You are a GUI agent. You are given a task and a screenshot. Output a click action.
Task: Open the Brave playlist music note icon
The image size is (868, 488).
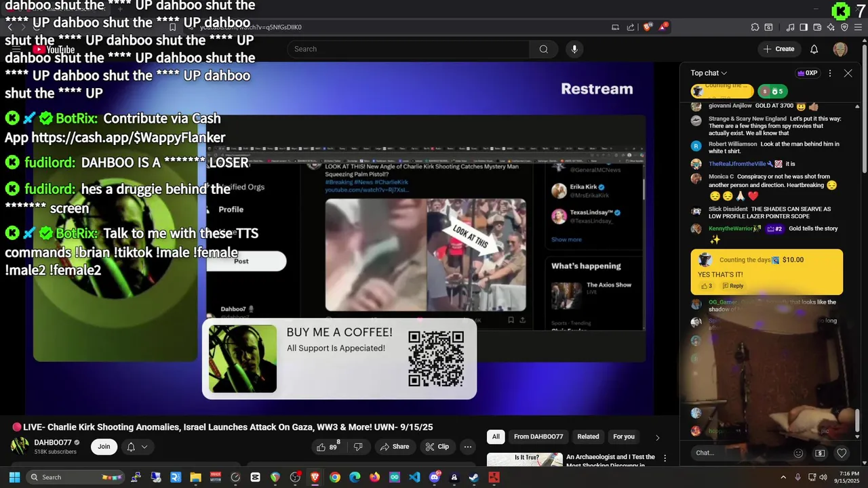tap(791, 27)
